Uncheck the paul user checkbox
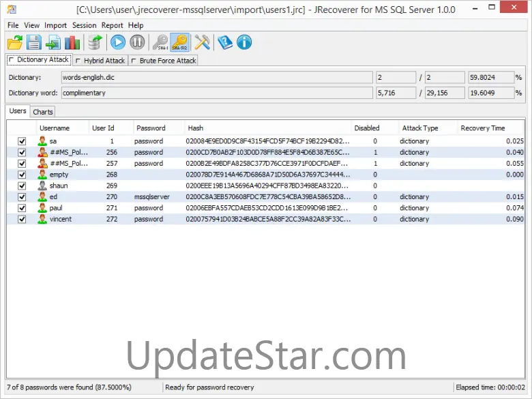532x399 pixels. click(x=22, y=208)
